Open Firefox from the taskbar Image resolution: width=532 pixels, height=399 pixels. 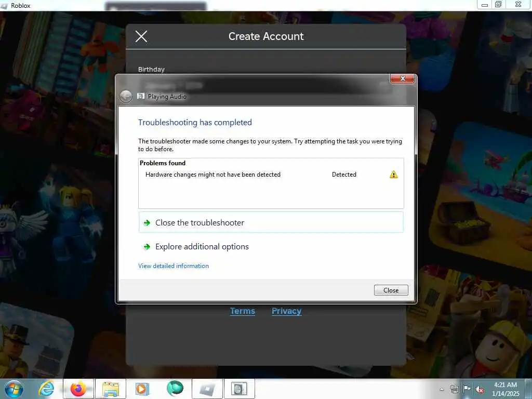[78, 389]
